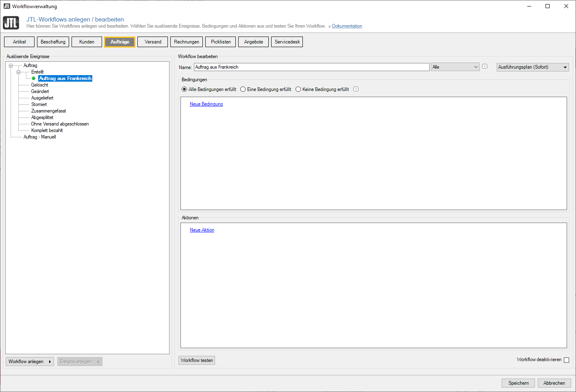The height and width of the screenshot is (392, 576).
Task: Collapse the Auftrag tree node
Action: [x=11, y=65]
